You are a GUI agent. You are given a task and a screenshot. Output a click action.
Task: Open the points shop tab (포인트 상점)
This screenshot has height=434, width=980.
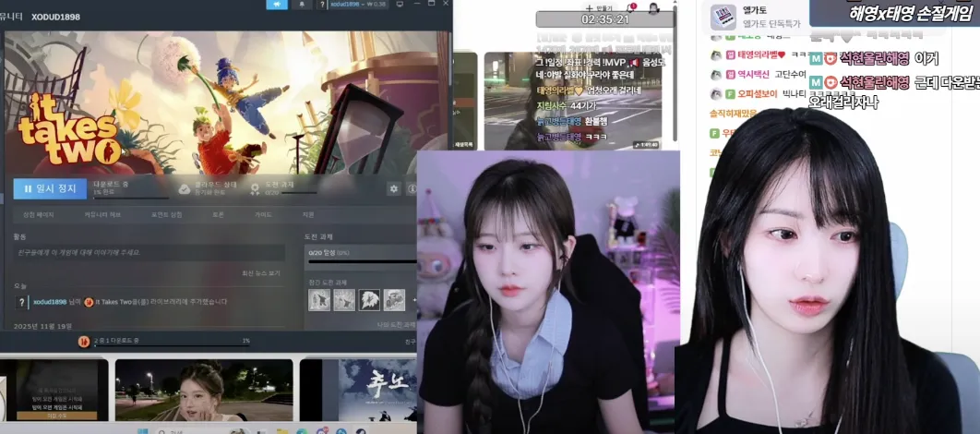(x=166, y=214)
